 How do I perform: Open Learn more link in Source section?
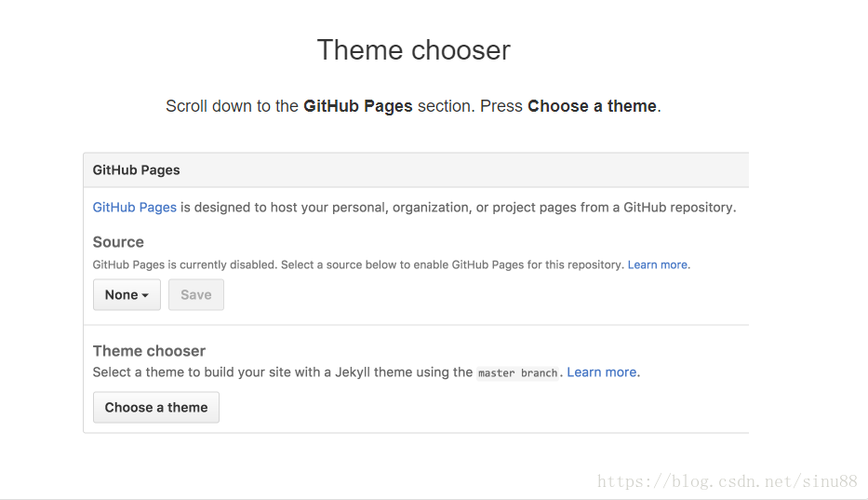(x=657, y=265)
